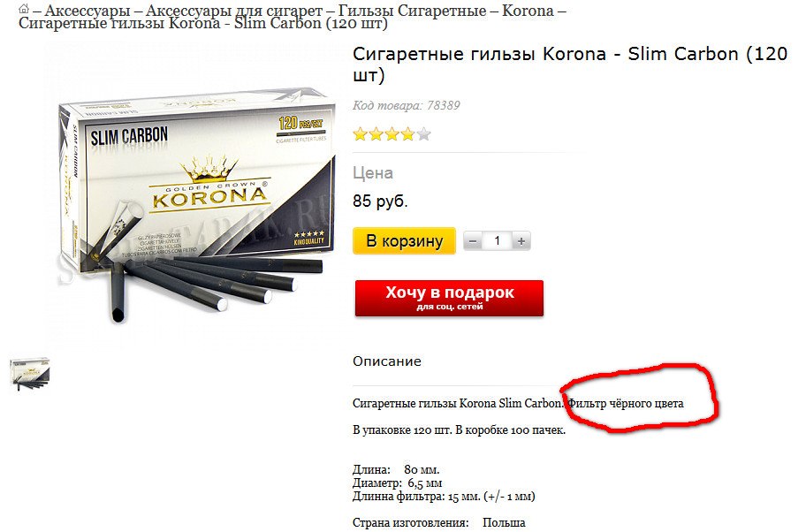Click the home icon in breadcrumbs
This screenshot has width=806, height=532.
(x=24, y=9)
